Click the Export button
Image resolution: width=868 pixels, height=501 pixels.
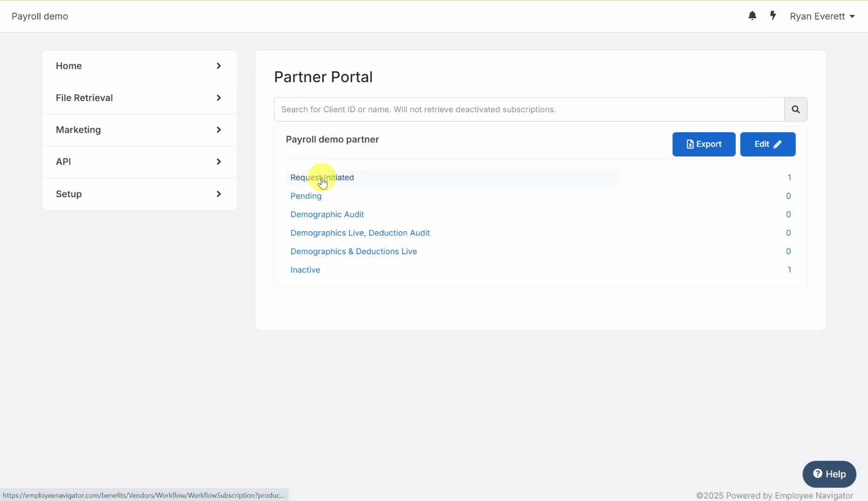click(x=704, y=144)
